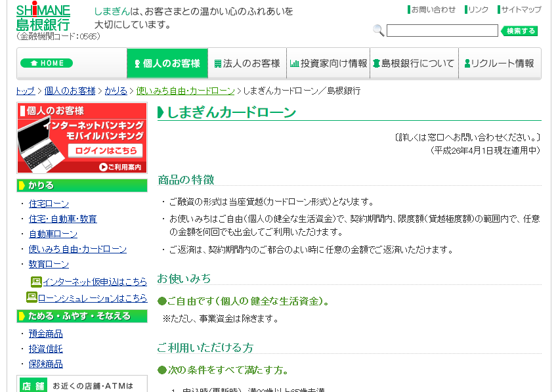Click the ログインはこちら banner button
This screenshot has width=558, height=392.
(105, 150)
